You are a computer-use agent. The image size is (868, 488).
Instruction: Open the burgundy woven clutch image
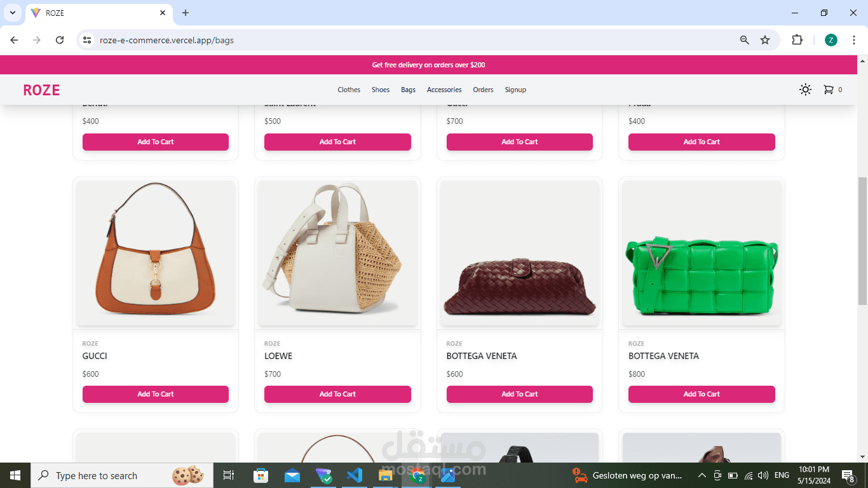point(520,253)
